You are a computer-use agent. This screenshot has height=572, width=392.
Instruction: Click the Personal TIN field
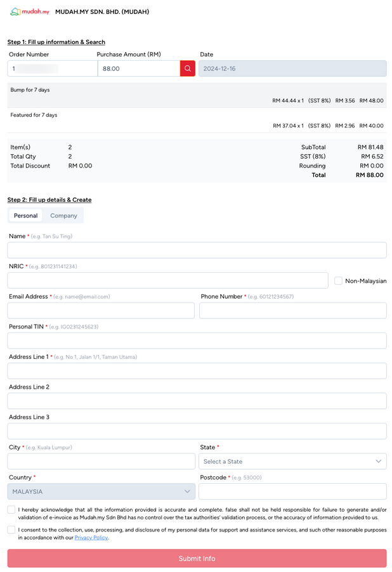197,341
